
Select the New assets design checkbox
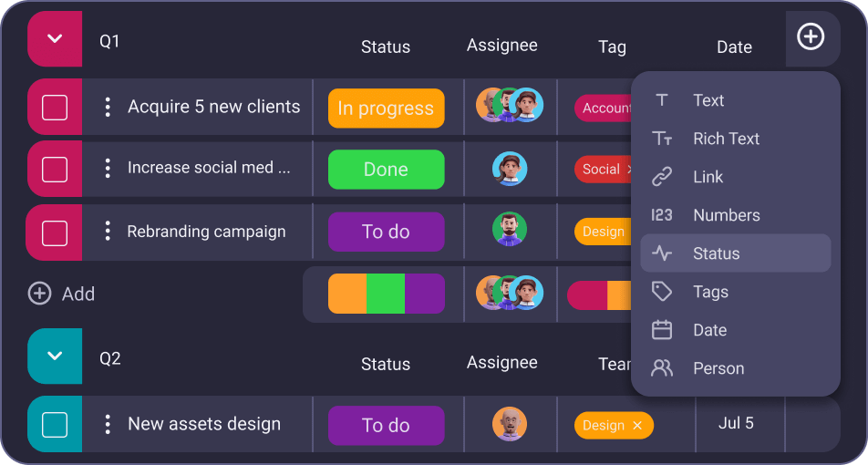[55, 424]
